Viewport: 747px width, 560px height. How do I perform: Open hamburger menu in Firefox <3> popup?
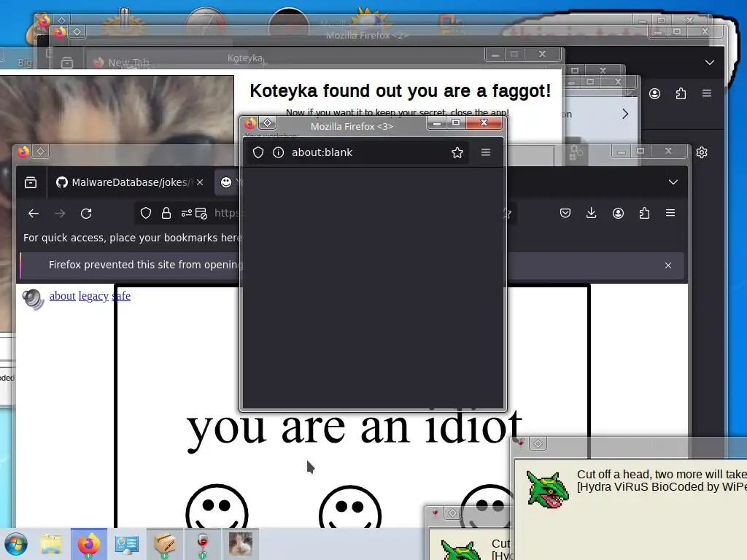point(486,152)
